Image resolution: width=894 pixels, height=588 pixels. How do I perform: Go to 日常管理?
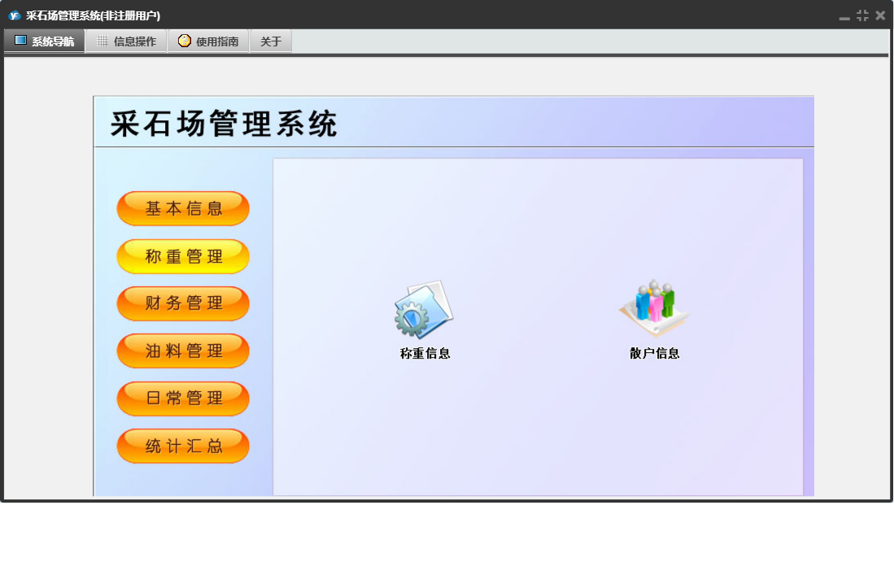click(x=183, y=399)
